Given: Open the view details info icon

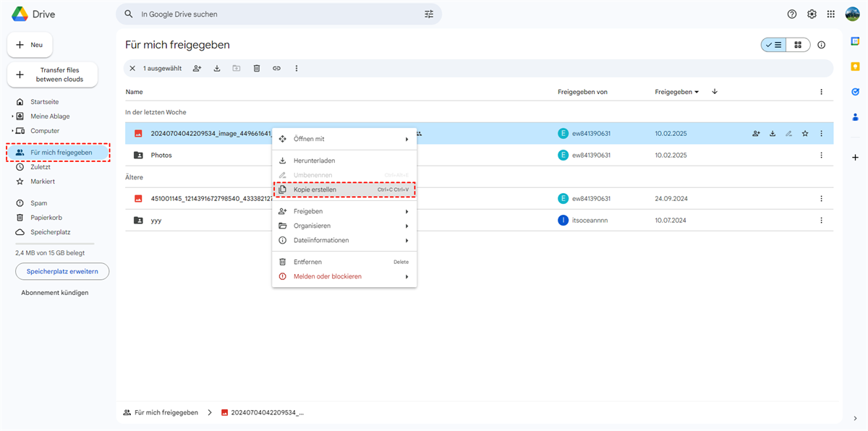Looking at the screenshot, I should (x=821, y=45).
